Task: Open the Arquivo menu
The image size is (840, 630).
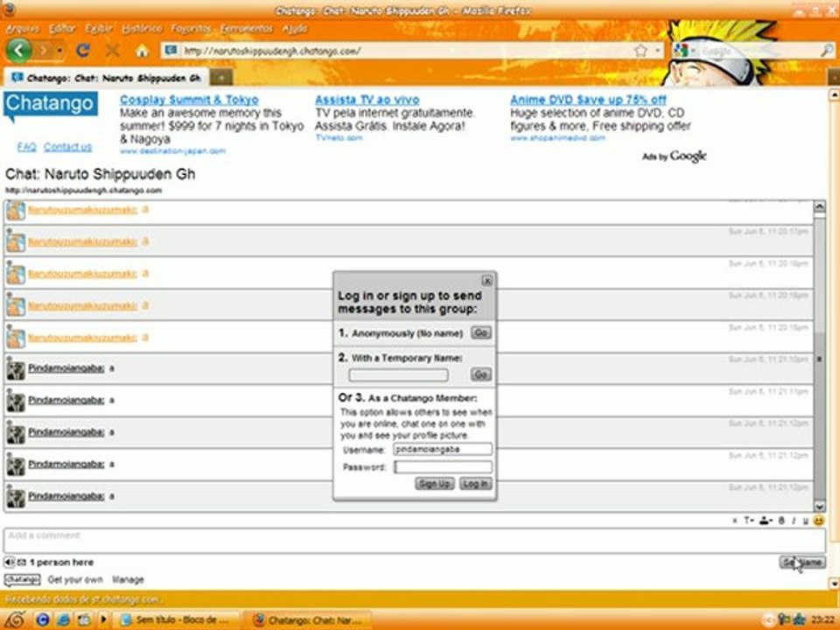Action: 23,28
